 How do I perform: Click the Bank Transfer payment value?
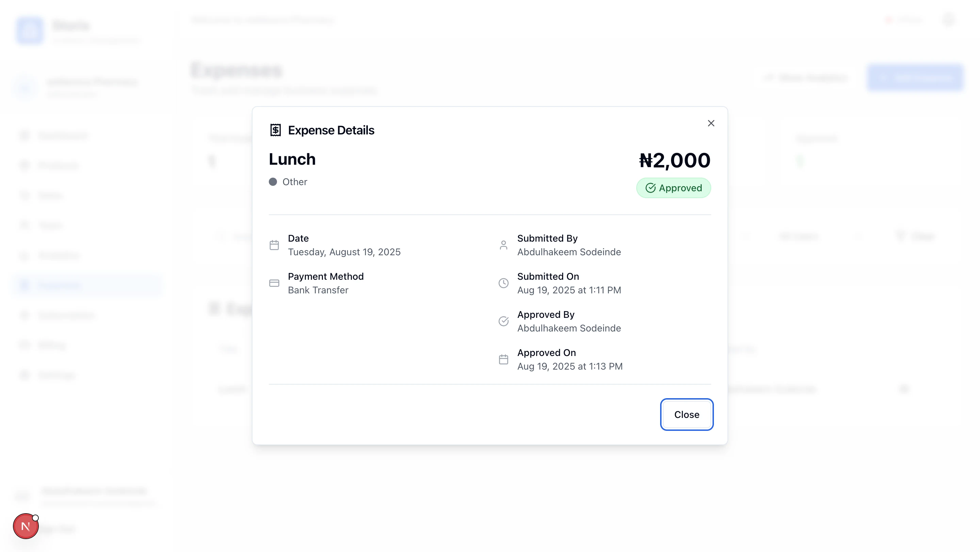tap(318, 290)
